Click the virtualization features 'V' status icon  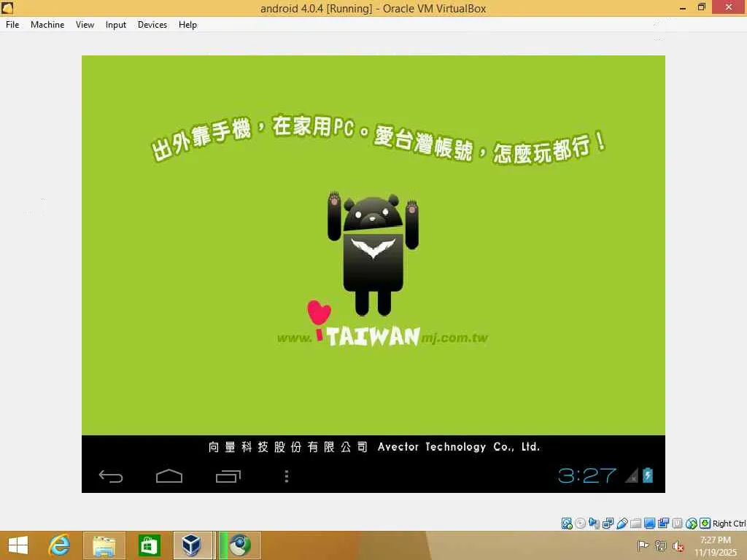677,524
